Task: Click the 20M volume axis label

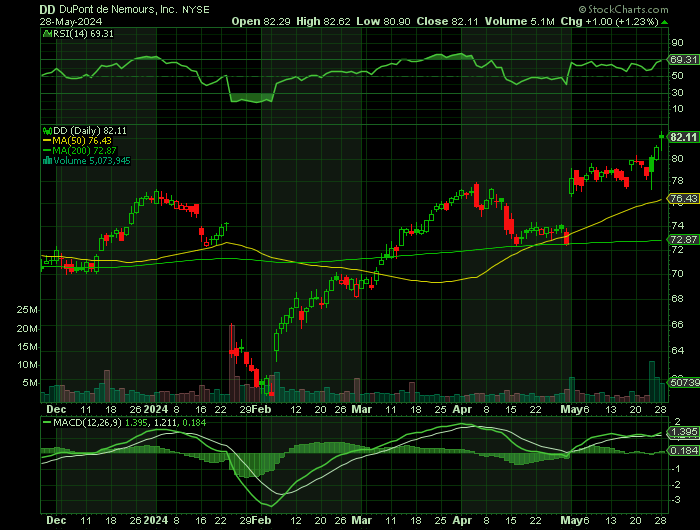Action: coord(27,329)
